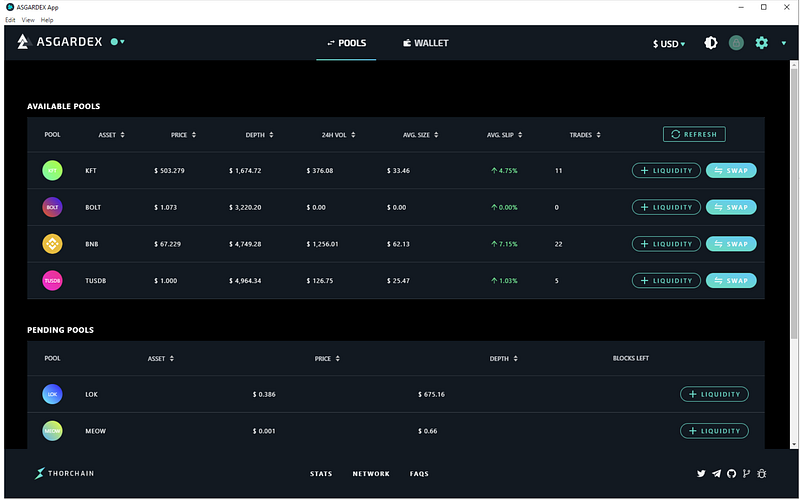Click the MEOW price $ 0.001

264,431
